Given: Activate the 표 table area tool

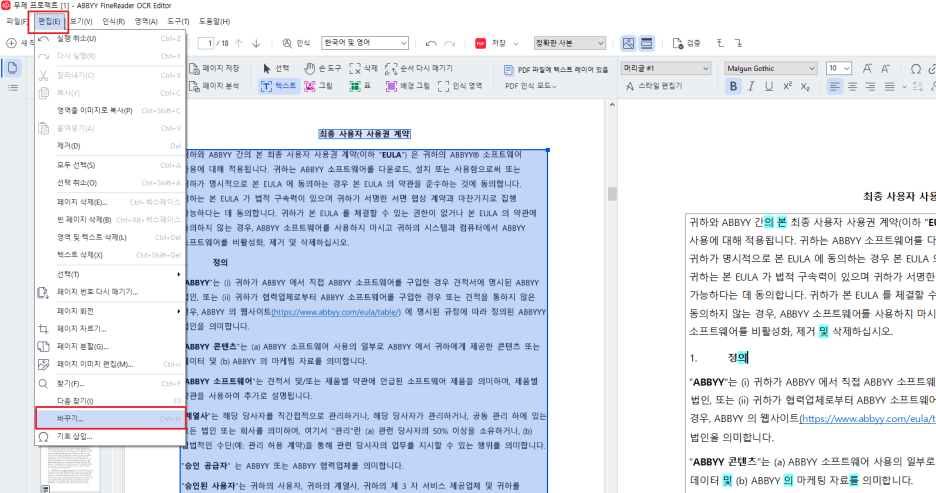Looking at the screenshot, I should coord(360,86).
